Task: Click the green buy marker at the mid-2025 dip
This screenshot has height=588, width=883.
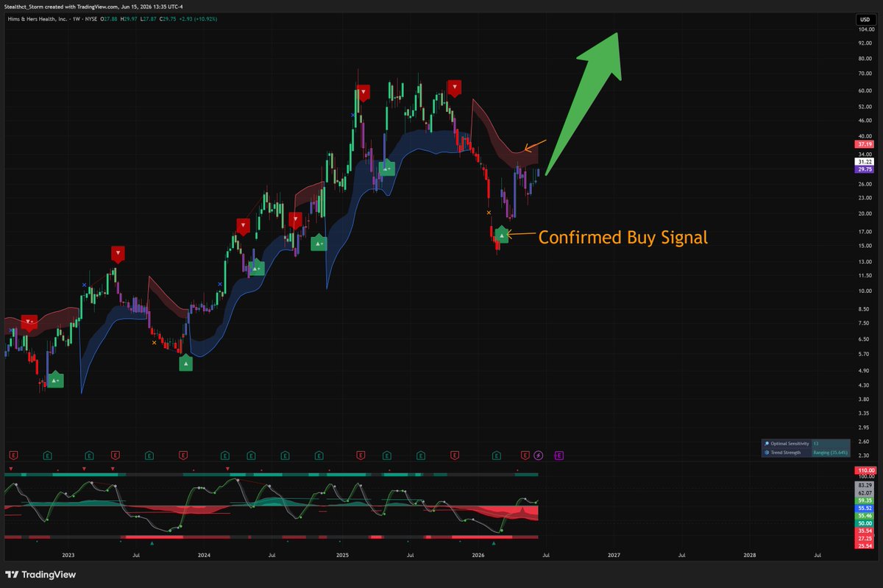Action: point(387,168)
